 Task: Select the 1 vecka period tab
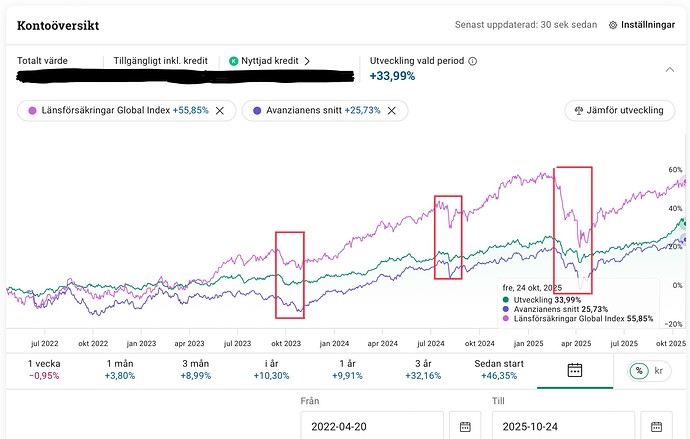[43, 369]
